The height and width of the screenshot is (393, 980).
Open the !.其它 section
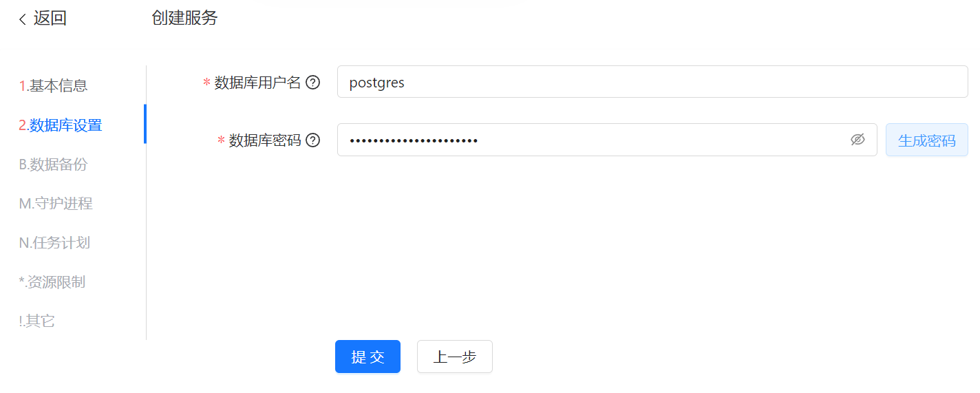(36, 321)
